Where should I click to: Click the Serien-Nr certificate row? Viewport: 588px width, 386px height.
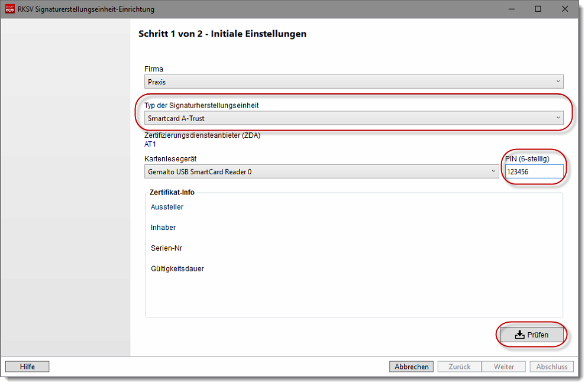point(166,248)
